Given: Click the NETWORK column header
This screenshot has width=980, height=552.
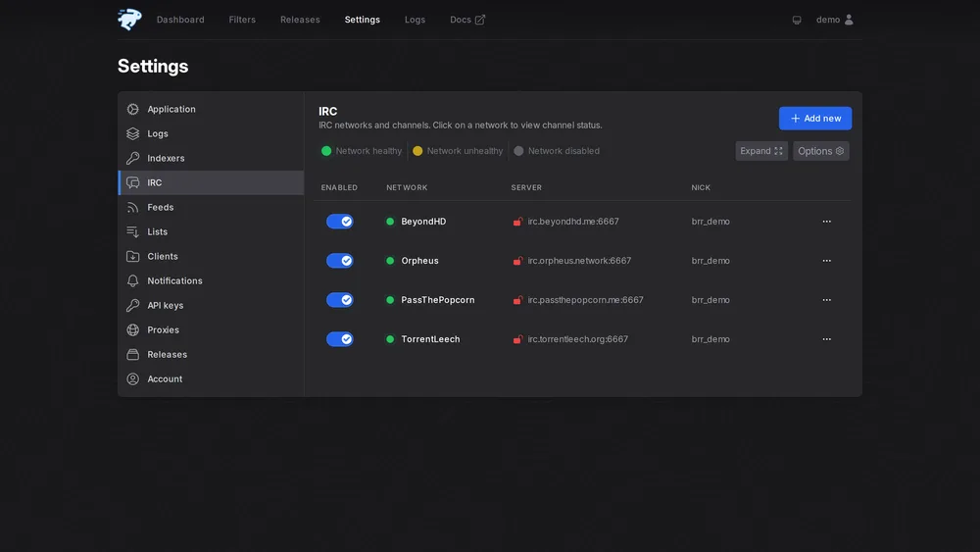Looking at the screenshot, I should (x=407, y=187).
